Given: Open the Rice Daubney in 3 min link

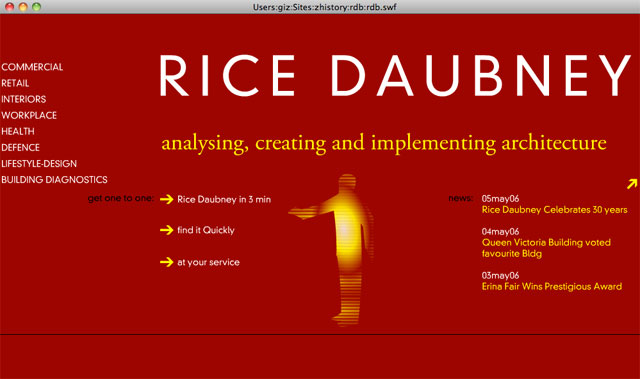Looking at the screenshot, I should coord(224,199).
